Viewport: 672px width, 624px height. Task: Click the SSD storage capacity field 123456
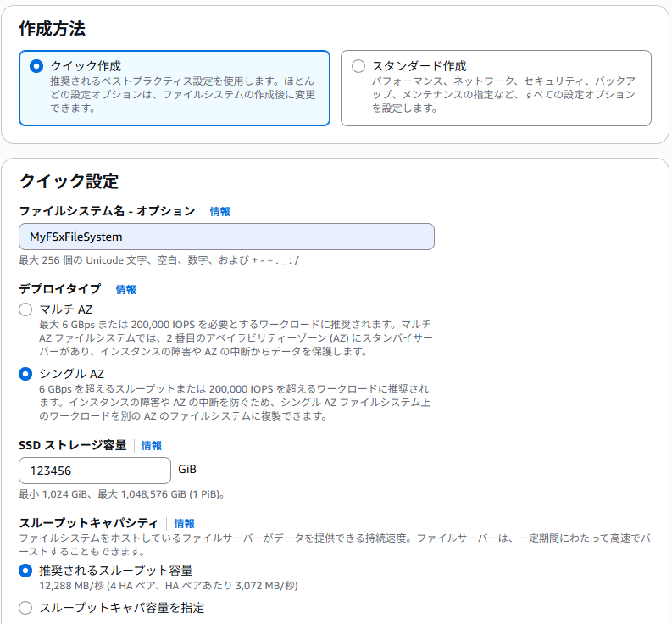pos(95,471)
